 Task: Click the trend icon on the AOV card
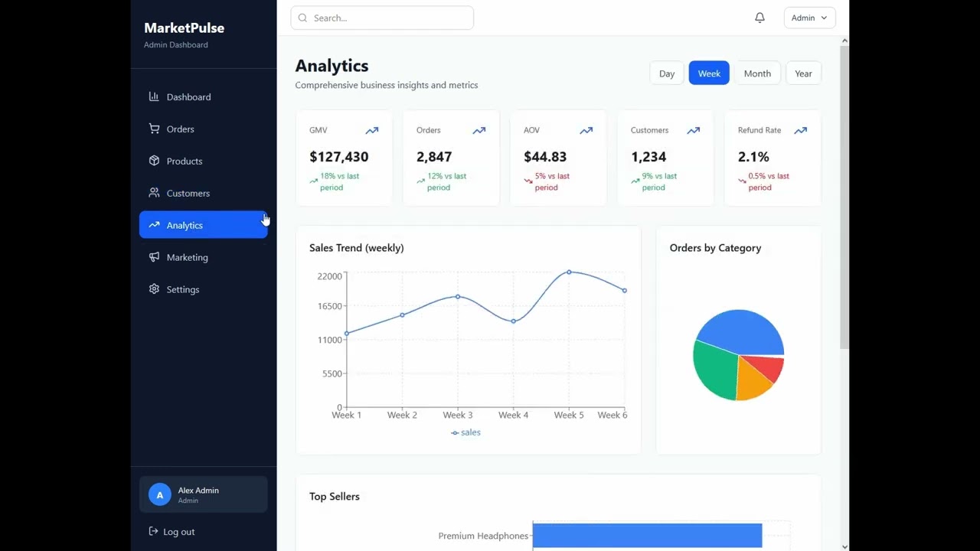tap(586, 131)
